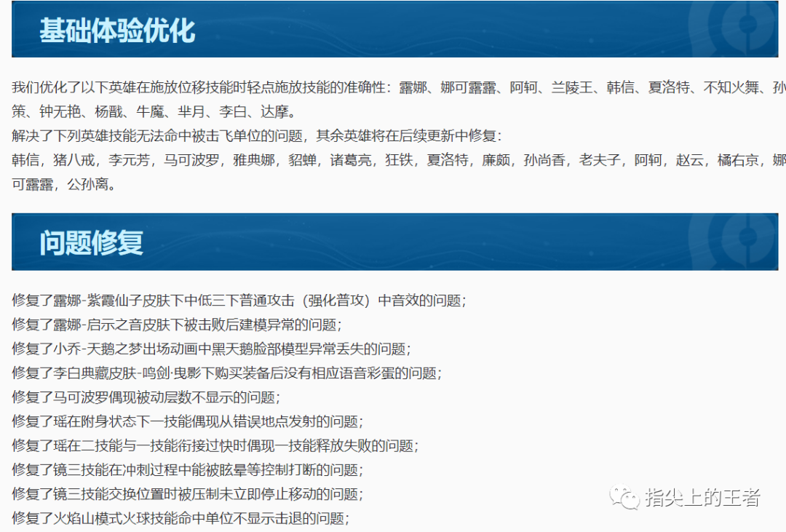
Task: Click the line 修复了镜三技能交换位置时被压制
Action: [x=188, y=494]
